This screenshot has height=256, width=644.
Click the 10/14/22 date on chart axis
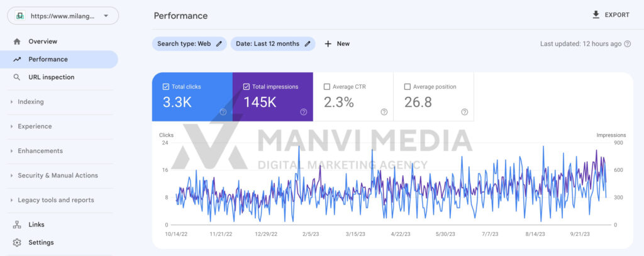pyautogui.click(x=176, y=234)
